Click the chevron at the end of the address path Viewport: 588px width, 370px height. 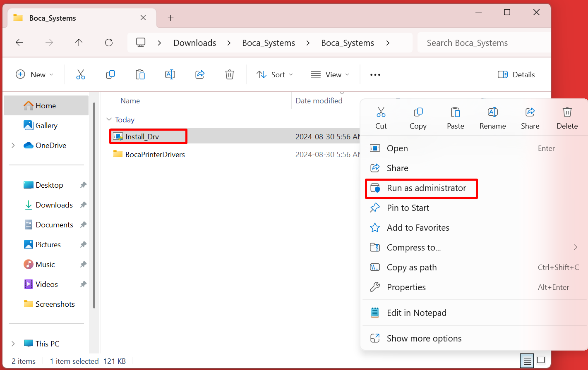(x=388, y=43)
